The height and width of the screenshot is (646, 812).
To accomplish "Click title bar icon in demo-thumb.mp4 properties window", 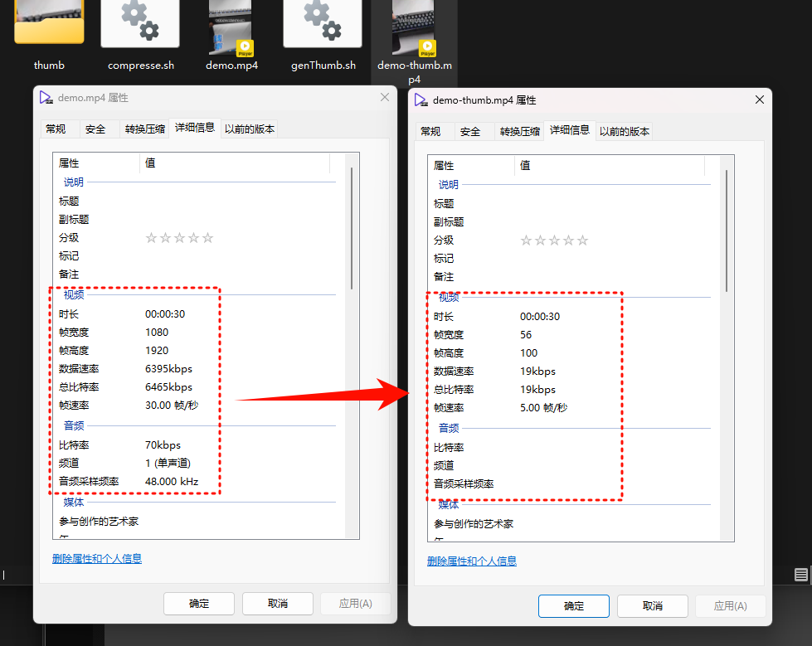I will click(x=421, y=100).
